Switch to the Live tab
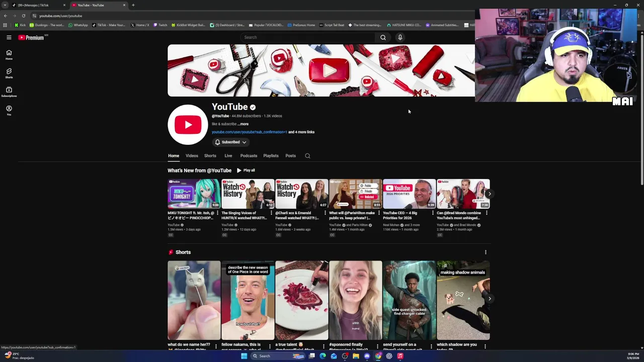This screenshot has width=644, height=362. point(228,156)
